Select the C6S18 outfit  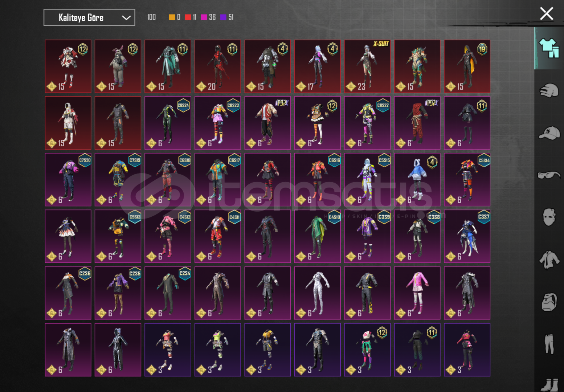168,180
